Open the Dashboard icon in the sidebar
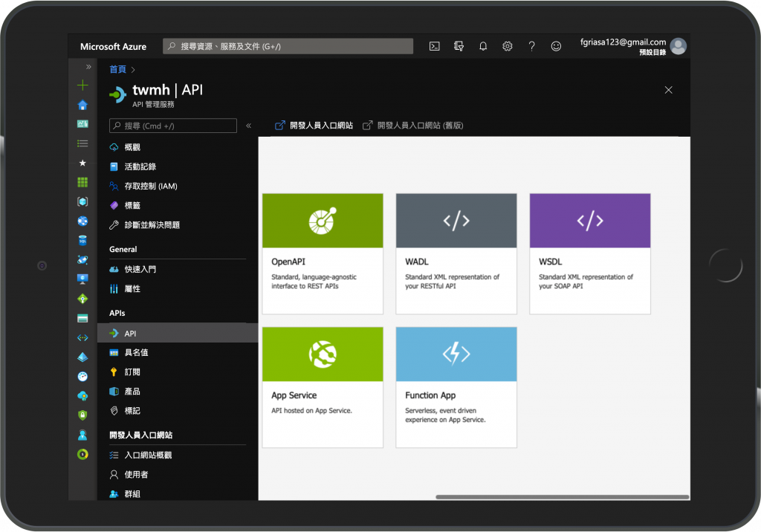 point(82,124)
